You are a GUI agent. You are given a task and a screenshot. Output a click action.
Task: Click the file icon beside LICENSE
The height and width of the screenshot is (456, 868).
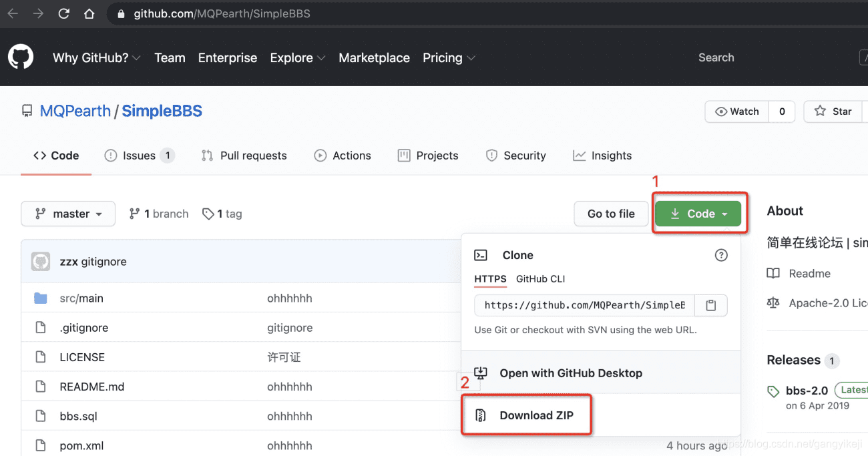pos(41,357)
